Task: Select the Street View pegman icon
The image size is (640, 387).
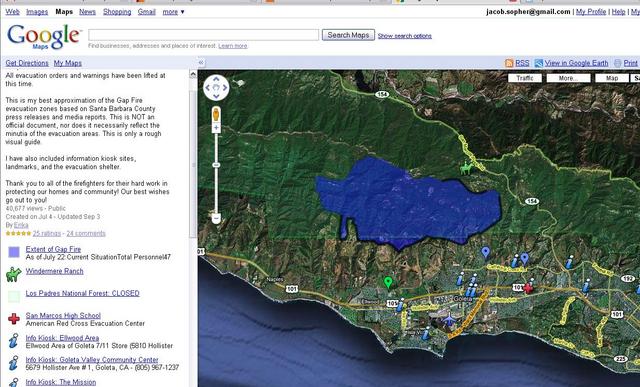Action: pyautogui.click(x=216, y=115)
